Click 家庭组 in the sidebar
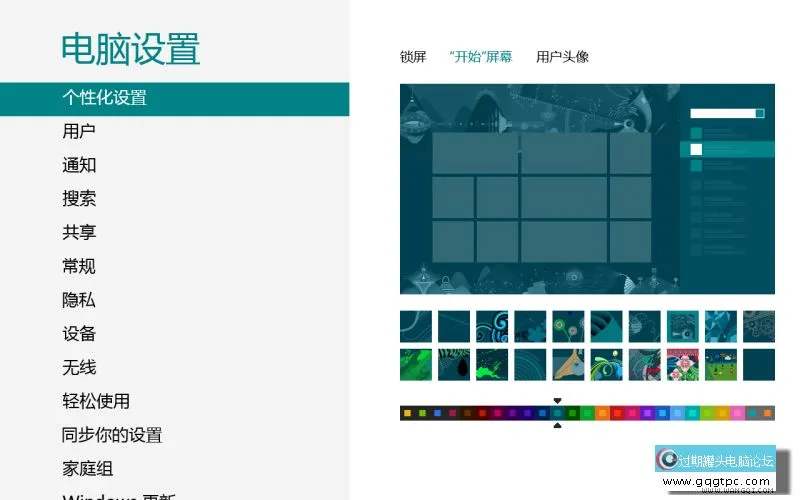The width and height of the screenshot is (800, 500). [x=87, y=469]
